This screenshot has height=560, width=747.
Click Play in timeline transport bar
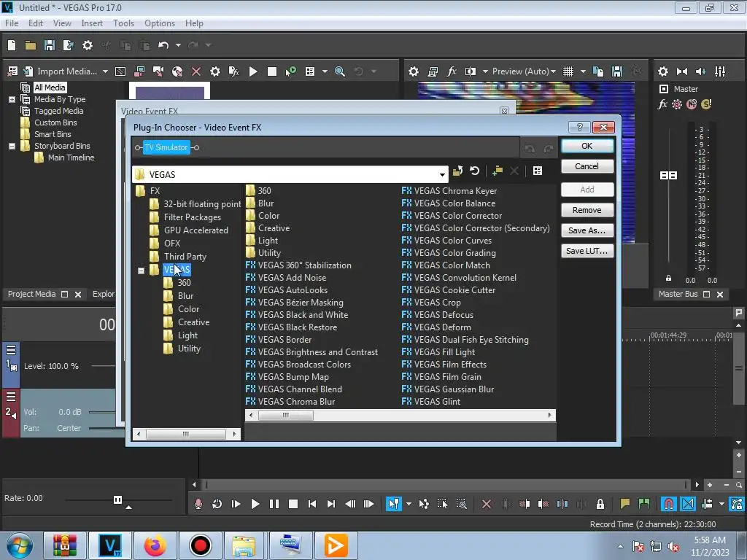255,504
